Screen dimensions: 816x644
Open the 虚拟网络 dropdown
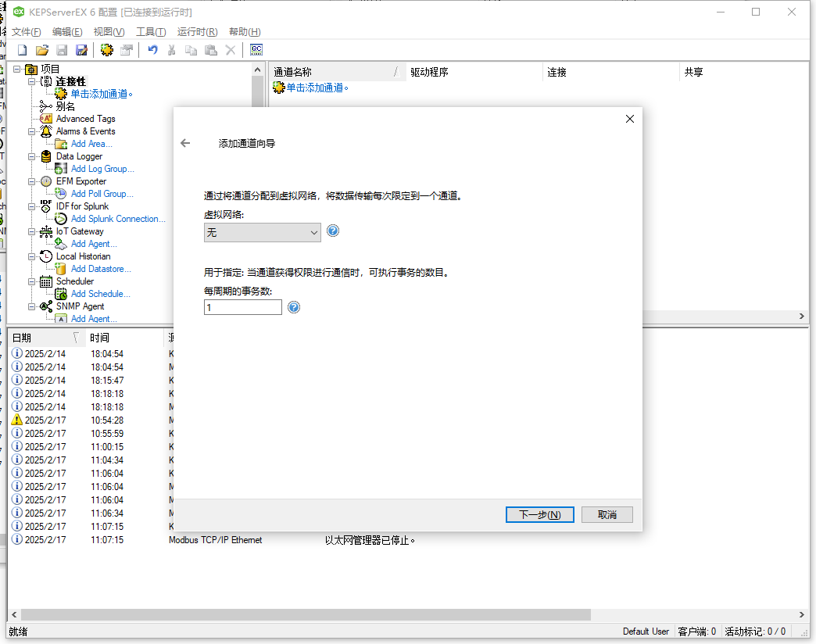pyautogui.click(x=263, y=232)
